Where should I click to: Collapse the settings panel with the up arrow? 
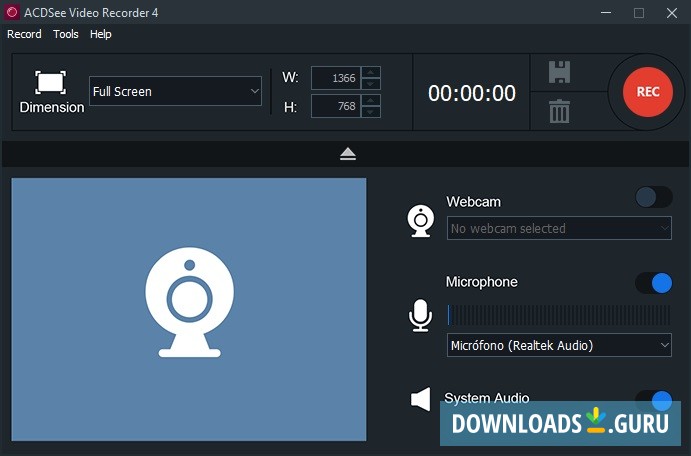[x=348, y=154]
